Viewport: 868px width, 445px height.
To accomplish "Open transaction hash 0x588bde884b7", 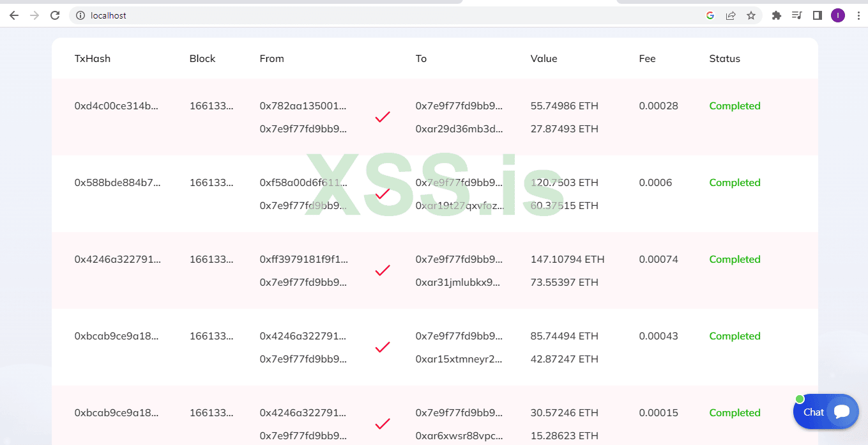I will coord(118,183).
